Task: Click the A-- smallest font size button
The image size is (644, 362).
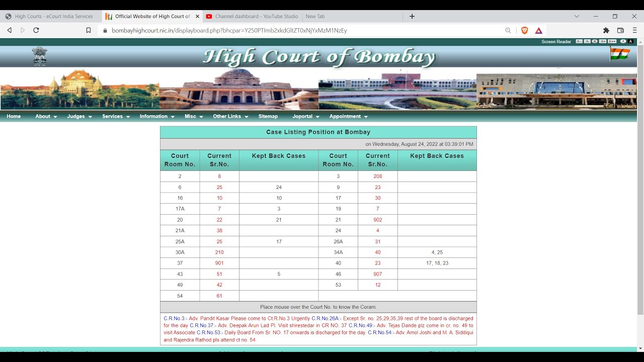Action: tap(579, 41)
